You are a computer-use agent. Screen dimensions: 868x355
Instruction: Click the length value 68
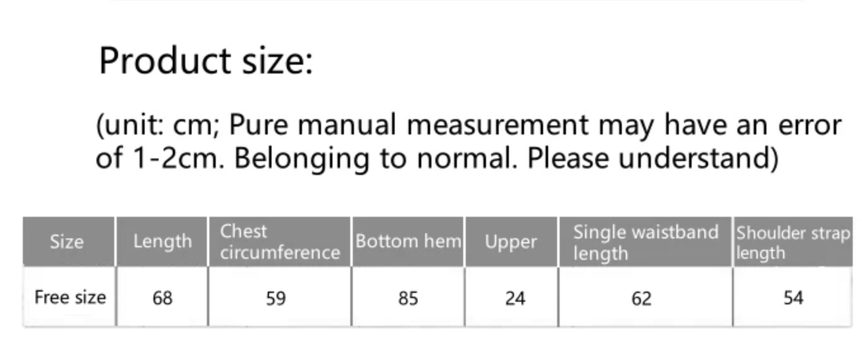pyautogui.click(x=162, y=298)
